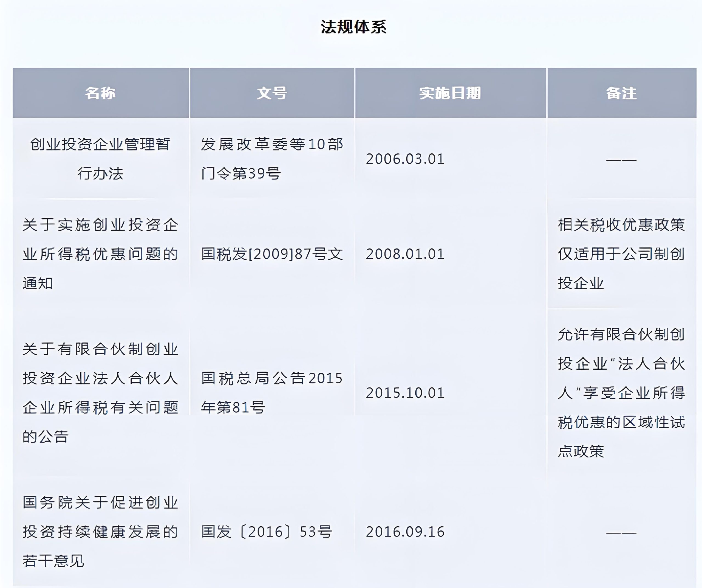
Task: Click the 备注 column header
Action: [x=621, y=93]
